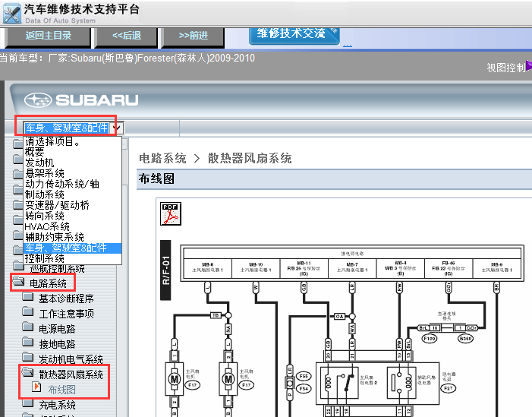Click the purple arrow next to 视图控制

coord(529,66)
